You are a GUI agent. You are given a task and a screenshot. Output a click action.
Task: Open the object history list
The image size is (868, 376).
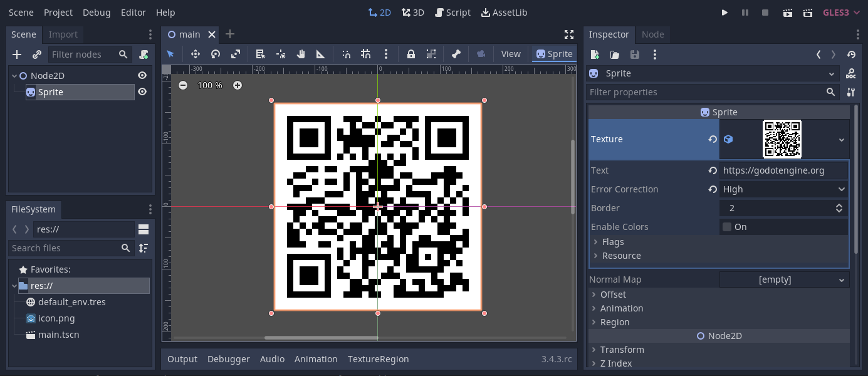(850, 55)
